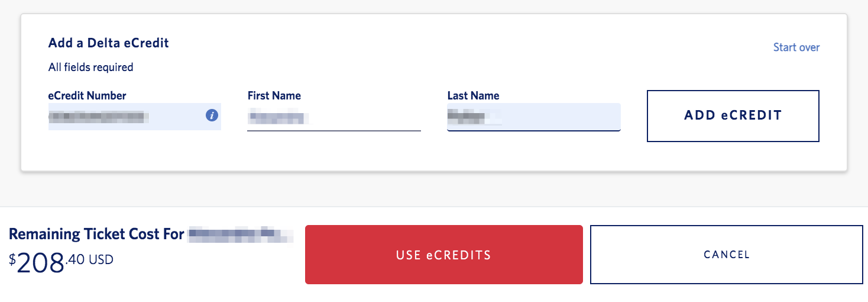The height and width of the screenshot is (302, 868).
Task: Click the First Name field label
Action: [x=274, y=95]
